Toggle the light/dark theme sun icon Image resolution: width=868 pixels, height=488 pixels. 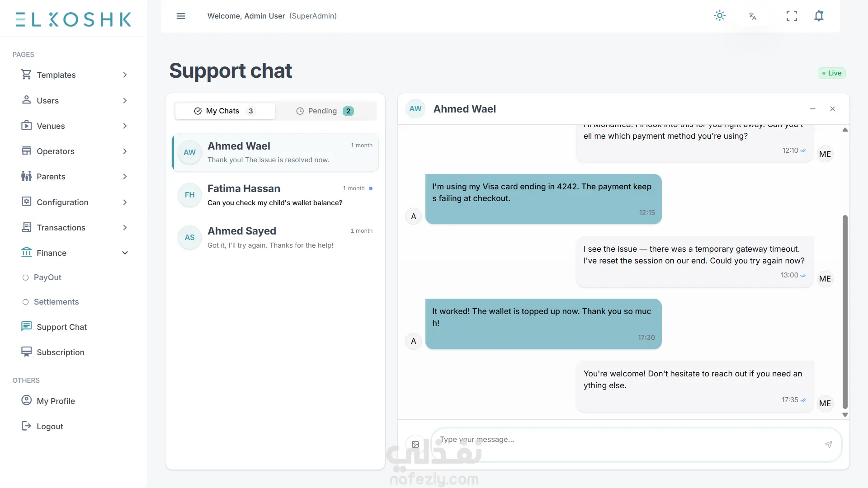[x=720, y=16]
